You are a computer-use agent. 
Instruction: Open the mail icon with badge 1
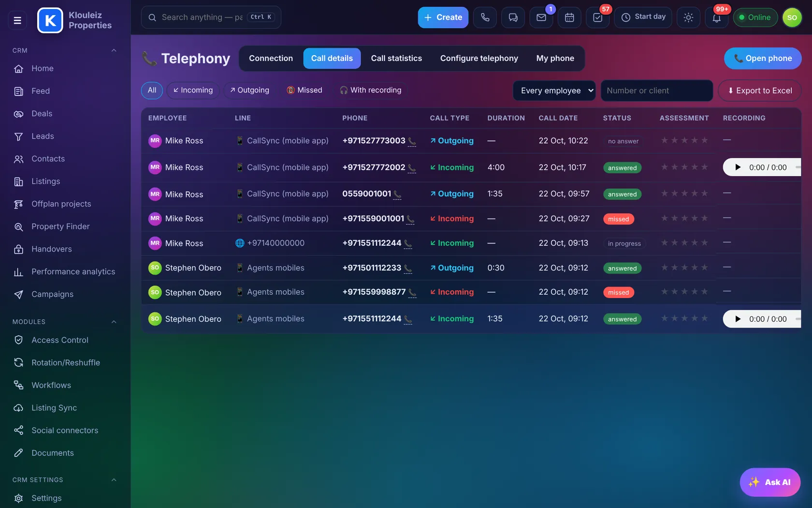click(541, 17)
